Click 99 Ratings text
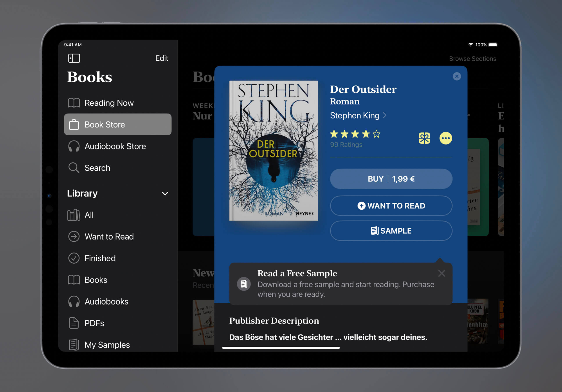Screen dimensions: 562x392 point(346,145)
